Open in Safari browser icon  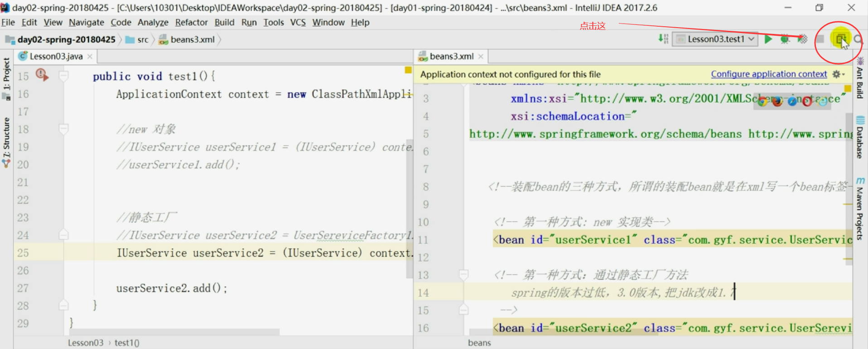coord(792,101)
